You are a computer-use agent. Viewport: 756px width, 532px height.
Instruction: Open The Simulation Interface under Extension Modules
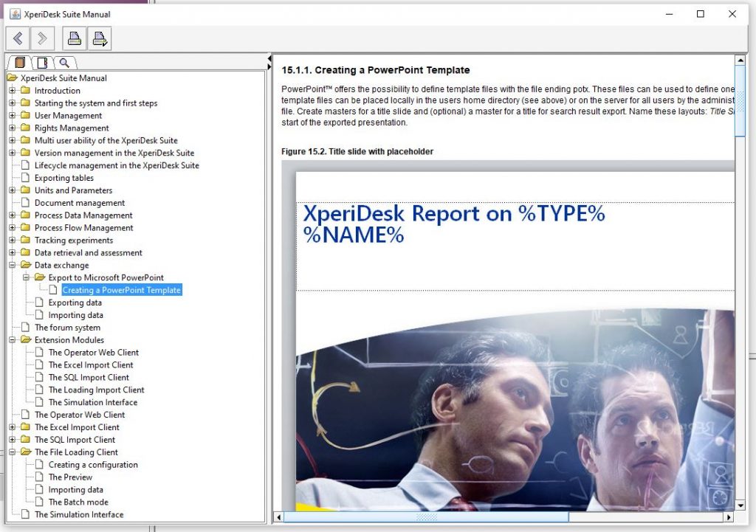pos(93,402)
